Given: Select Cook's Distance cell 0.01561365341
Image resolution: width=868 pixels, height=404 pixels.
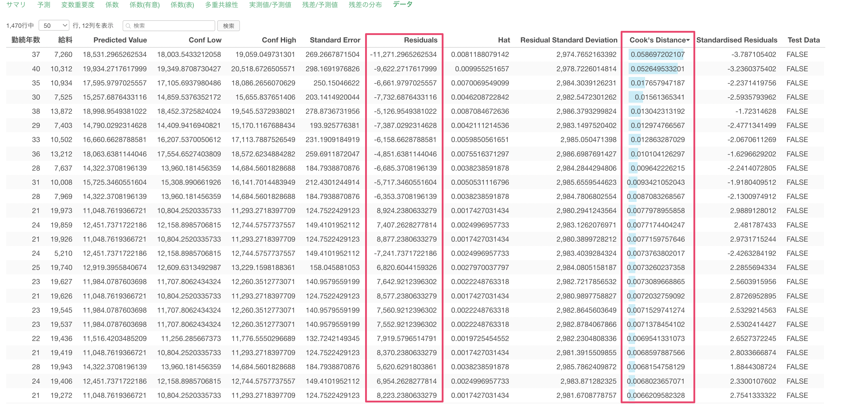Looking at the screenshot, I should pos(659,97).
